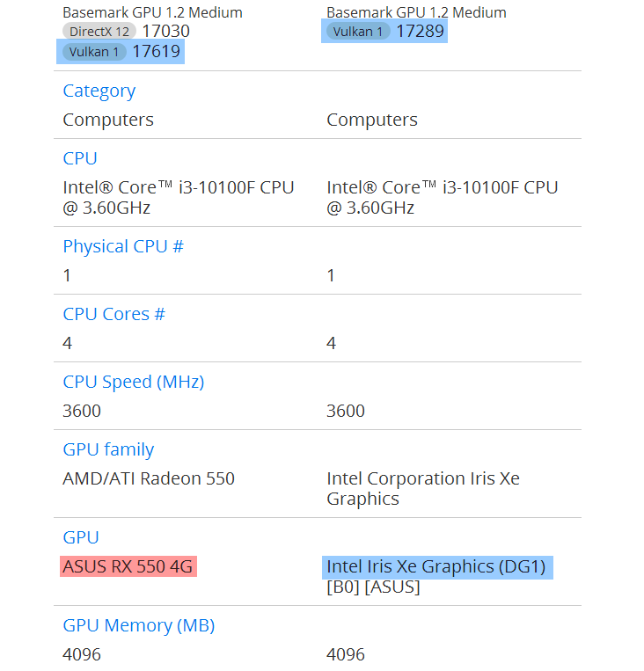The height and width of the screenshot is (671, 644).
Task: Open the Category heading link
Action: (x=99, y=91)
